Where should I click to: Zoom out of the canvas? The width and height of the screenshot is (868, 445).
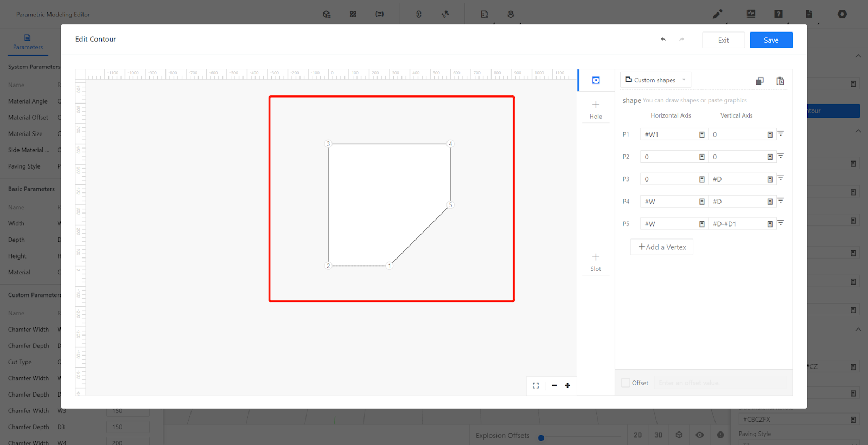(554, 385)
